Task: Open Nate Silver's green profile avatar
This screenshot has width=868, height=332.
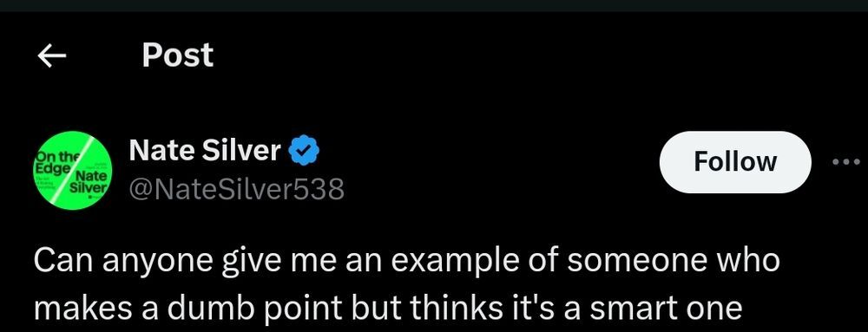Action: (x=73, y=170)
